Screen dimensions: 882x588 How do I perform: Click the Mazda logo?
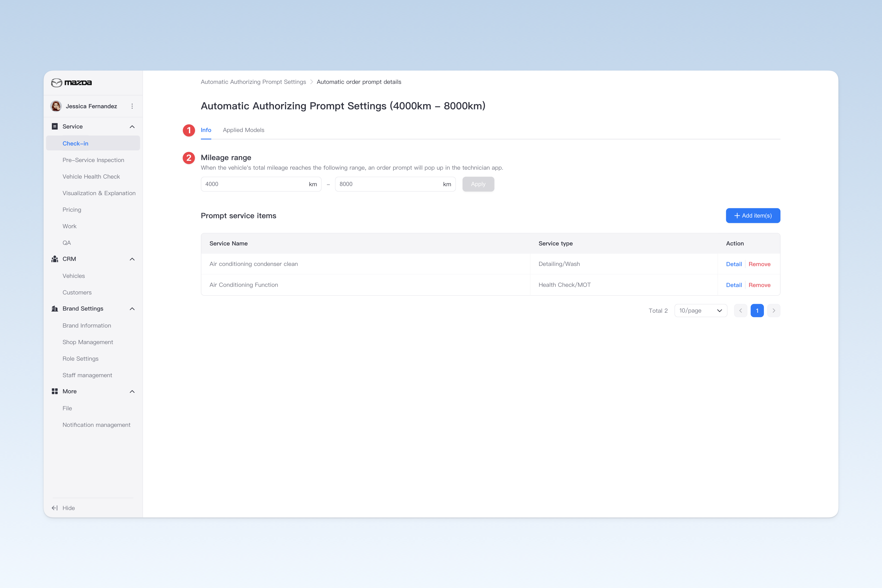tap(71, 83)
